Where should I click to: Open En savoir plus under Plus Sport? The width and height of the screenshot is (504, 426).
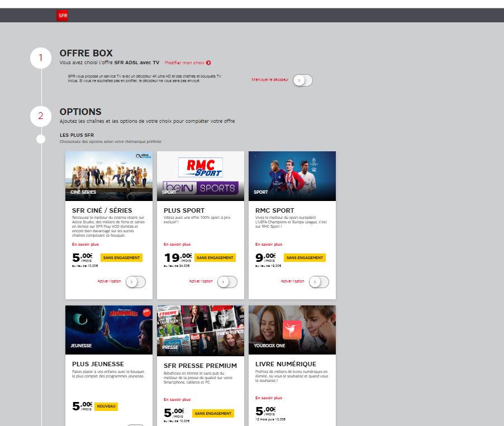coord(177,244)
